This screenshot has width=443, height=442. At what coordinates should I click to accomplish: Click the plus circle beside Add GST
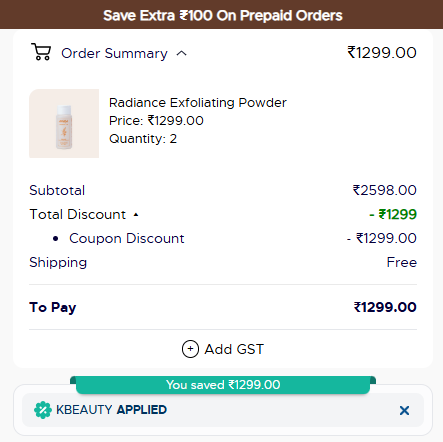[x=190, y=349]
